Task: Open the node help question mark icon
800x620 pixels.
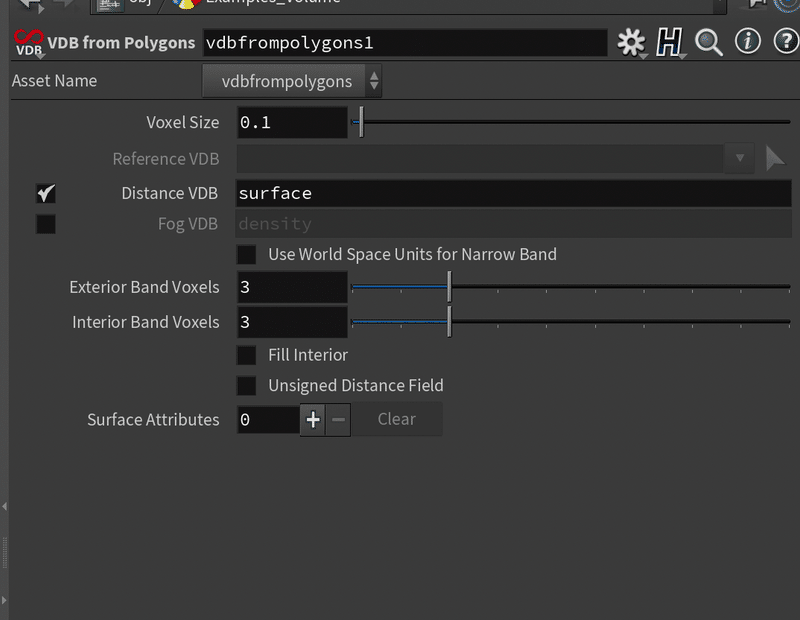Action: pyautogui.click(x=784, y=42)
